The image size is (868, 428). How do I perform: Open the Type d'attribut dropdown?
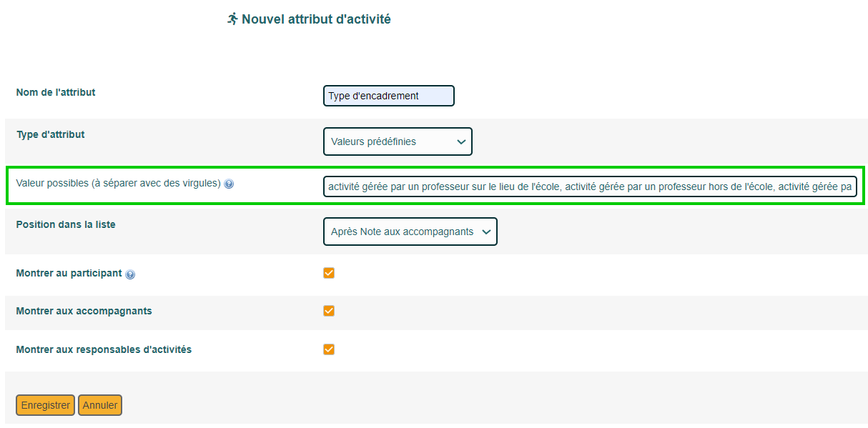click(x=398, y=141)
